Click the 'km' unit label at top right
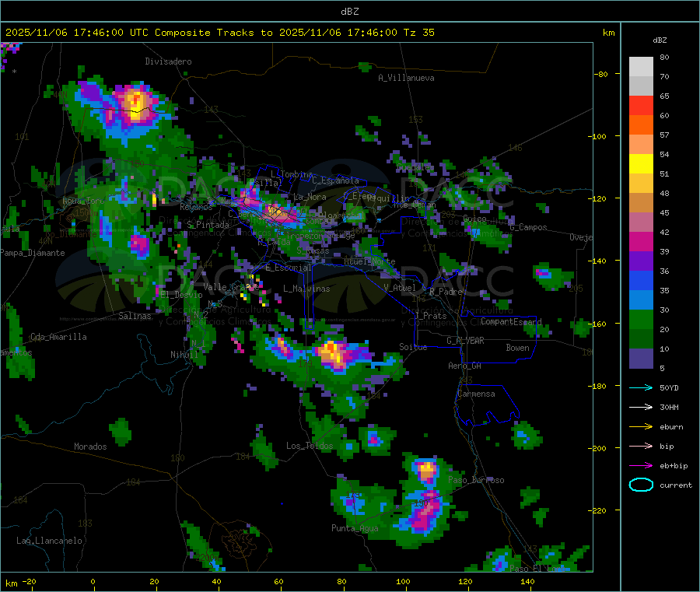The height and width of the screenshot is (592, 700). coord(608,33)
